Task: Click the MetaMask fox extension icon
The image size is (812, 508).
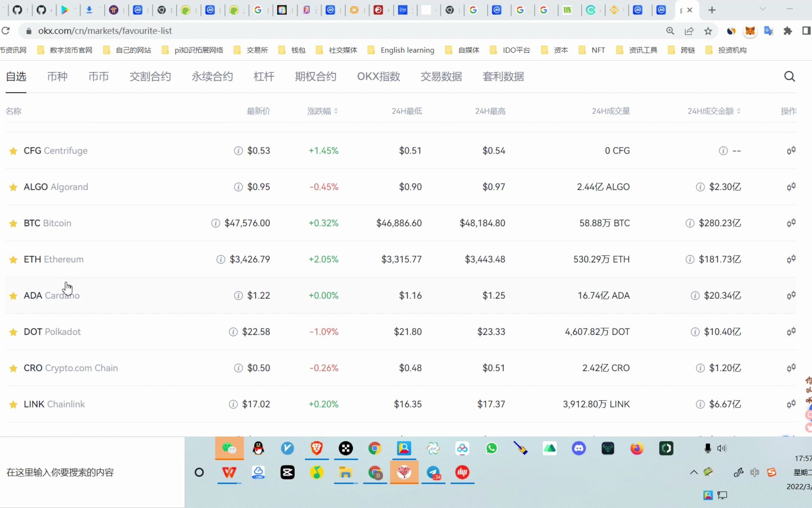Action: pyautogui.click(x=750, y=31)
